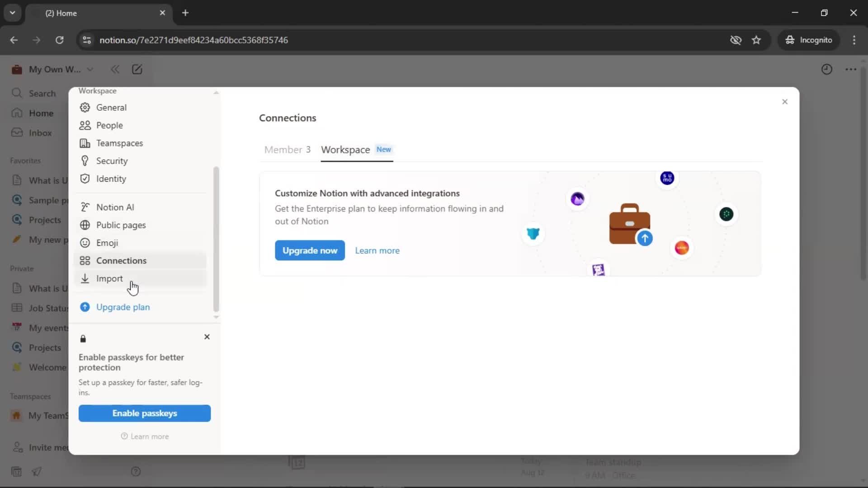868x488 pixels.
Task: Click the Emoji smiley icon
Action: (x=85, y=243)
